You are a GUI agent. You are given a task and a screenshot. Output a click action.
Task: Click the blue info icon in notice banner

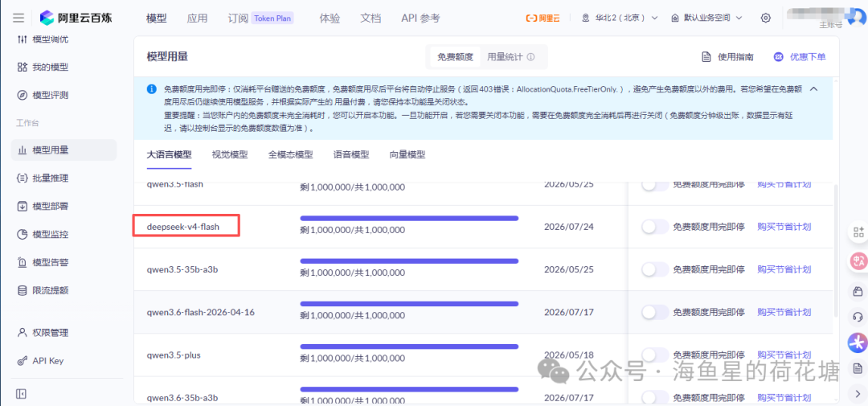click(151, 88)
